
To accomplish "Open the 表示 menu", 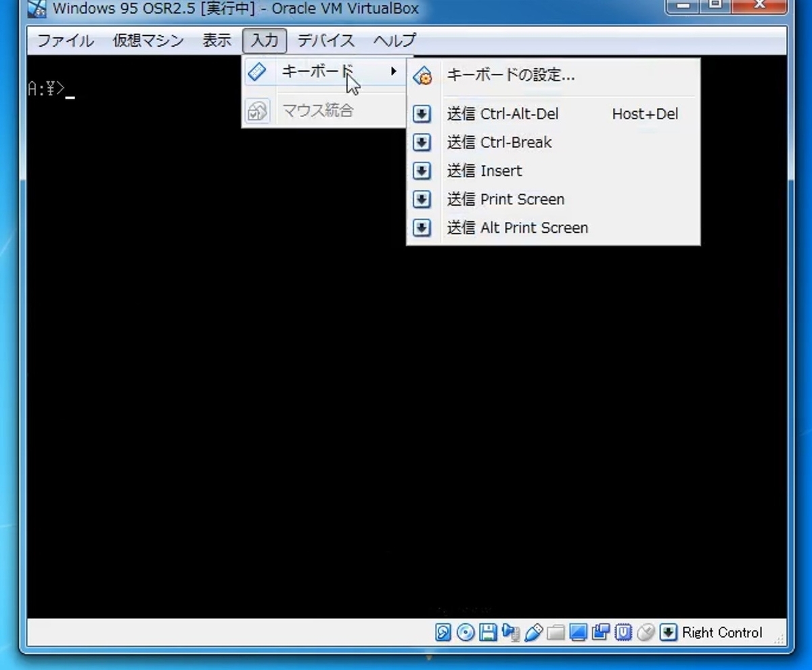I will point(217,41).
